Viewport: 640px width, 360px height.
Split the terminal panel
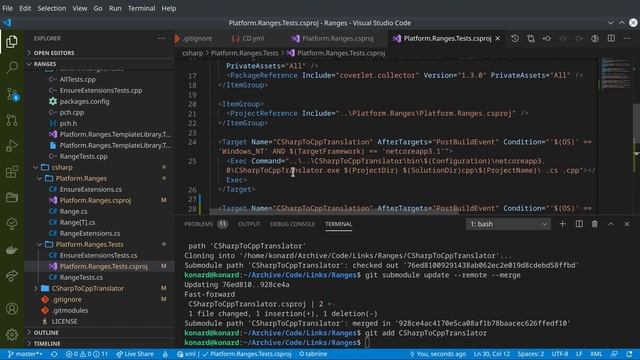point(579,224)
